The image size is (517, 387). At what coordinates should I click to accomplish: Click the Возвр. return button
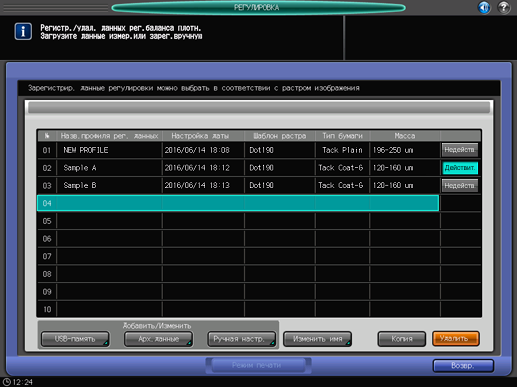coord(463,366)
